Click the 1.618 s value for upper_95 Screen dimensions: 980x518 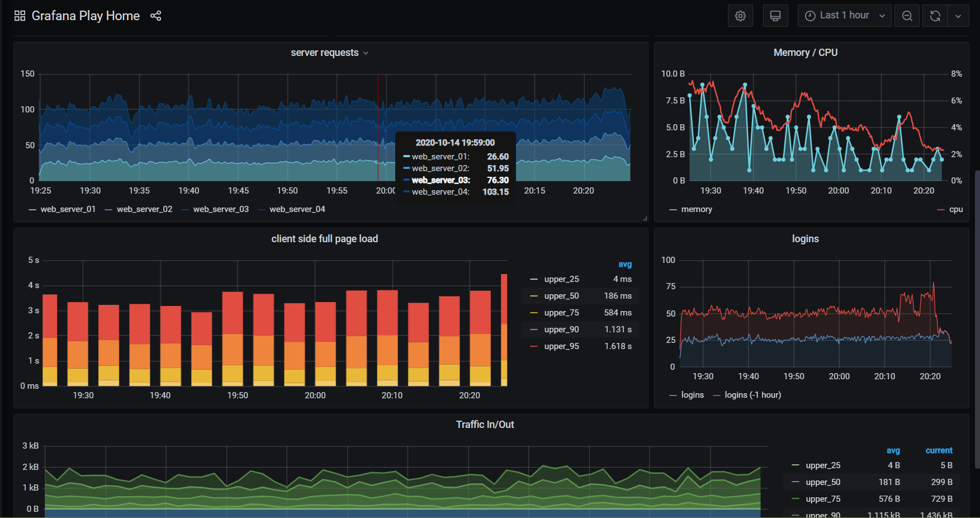618,346
